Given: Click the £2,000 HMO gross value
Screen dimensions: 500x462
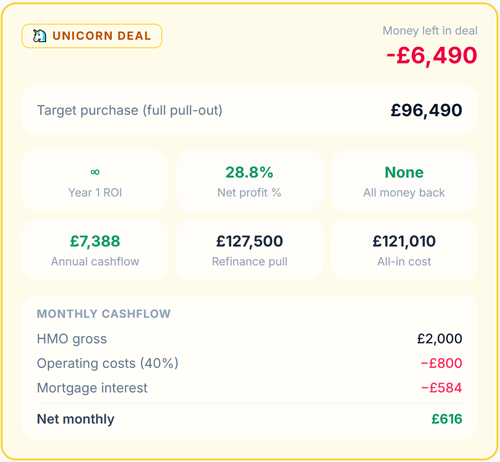Looking at the screenshot, I should [440, 339].
